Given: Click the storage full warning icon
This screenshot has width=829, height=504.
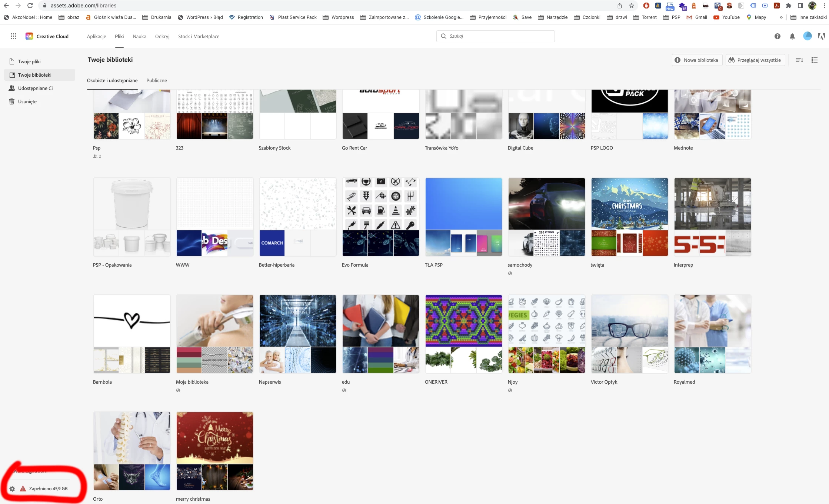Looking at the screenshot, I should [x=23, y=489].
